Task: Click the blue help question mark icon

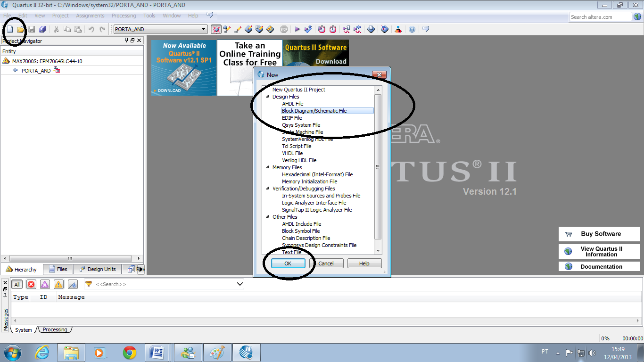Action: click(x=412, y=29)
